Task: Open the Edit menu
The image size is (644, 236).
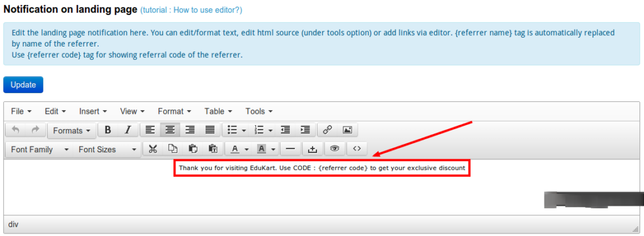Action: click(55, 111)
